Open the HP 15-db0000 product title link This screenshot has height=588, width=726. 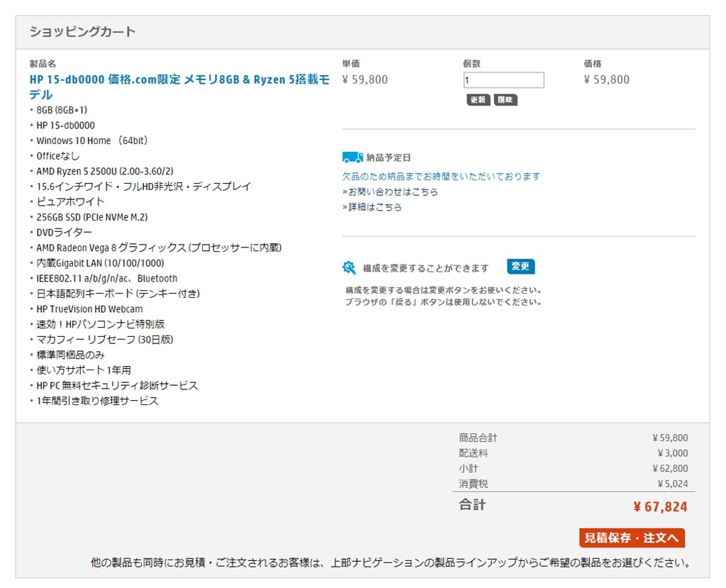click(179, 87)
